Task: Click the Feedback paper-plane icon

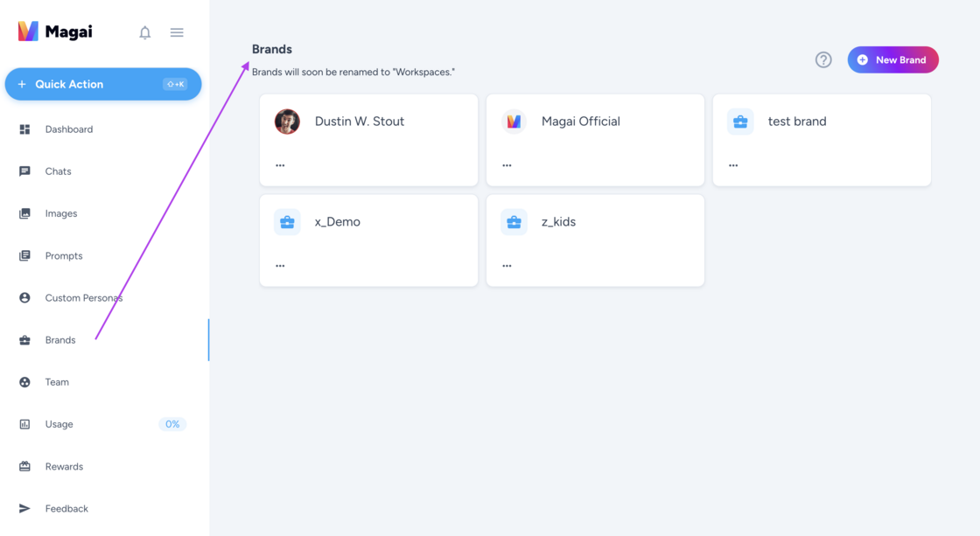Action: click(24, 509)
